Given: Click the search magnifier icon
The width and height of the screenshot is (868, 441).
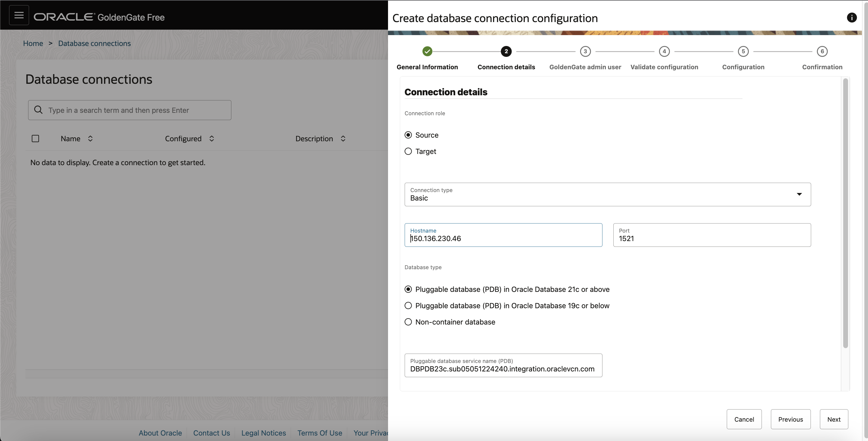Looking at the screenshot, I should click(38, 110).
